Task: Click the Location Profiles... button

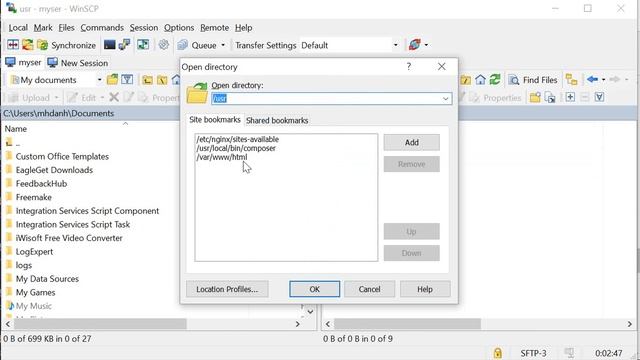Action: click(x=227, y=289)
